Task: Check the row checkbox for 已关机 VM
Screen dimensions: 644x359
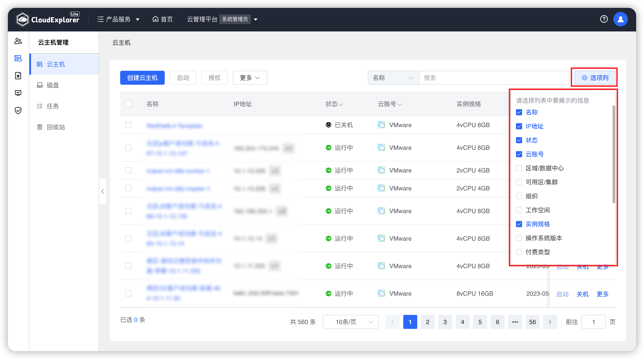Action: coord(128,125)
